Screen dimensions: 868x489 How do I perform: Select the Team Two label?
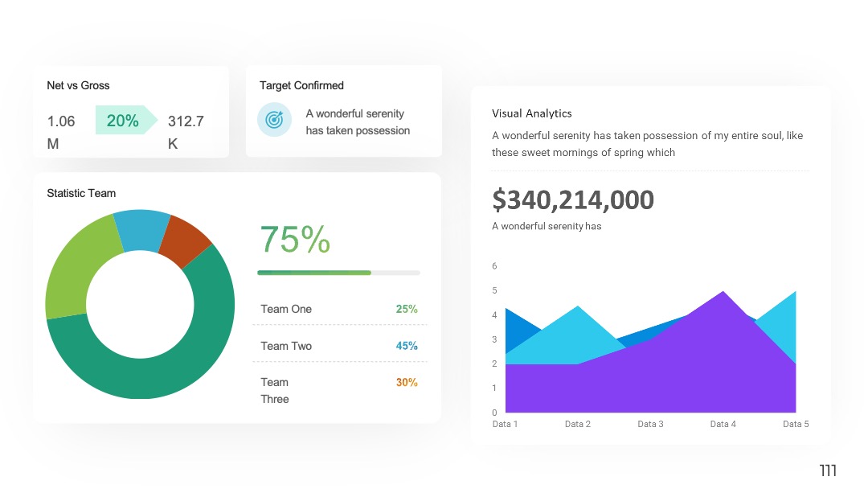pyautogui.click(x=286, y=346)
